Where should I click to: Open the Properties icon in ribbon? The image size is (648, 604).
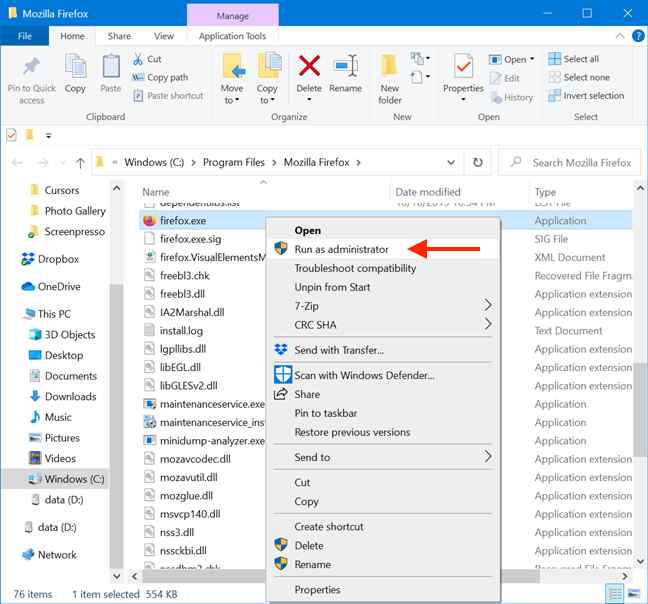pyautogui.click(x=463, y=68)
